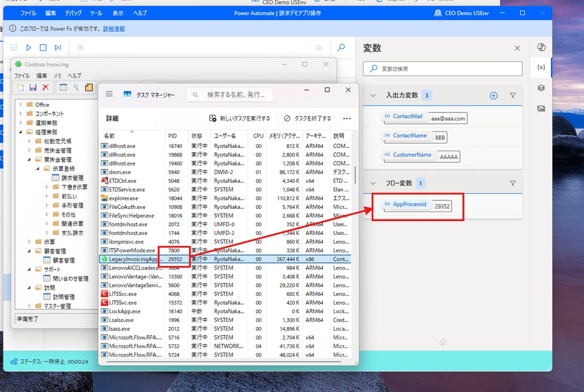Open the デバッグ menu in Power Automate
Screen dimensions: 584x392
[73, 13]
